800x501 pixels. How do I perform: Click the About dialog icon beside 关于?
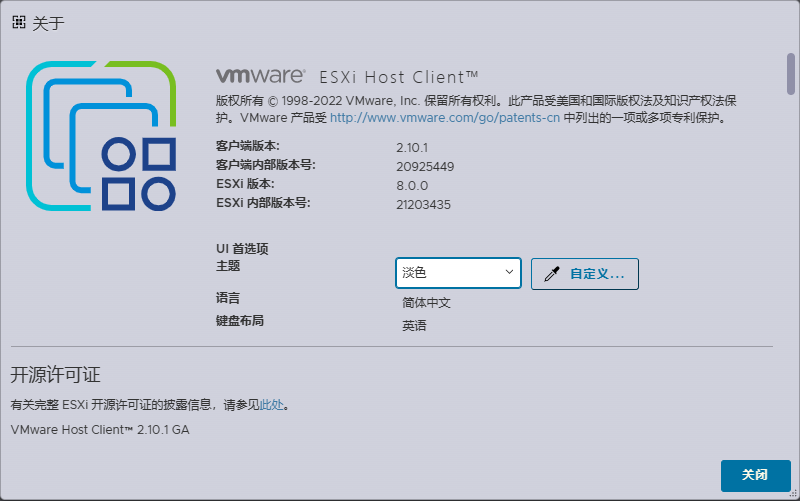[x=19, y=22]
